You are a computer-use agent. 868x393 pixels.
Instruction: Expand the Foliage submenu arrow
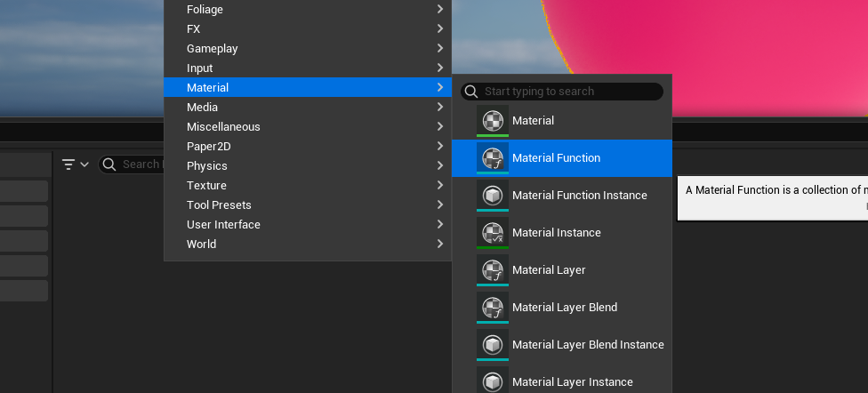point(440,9)
